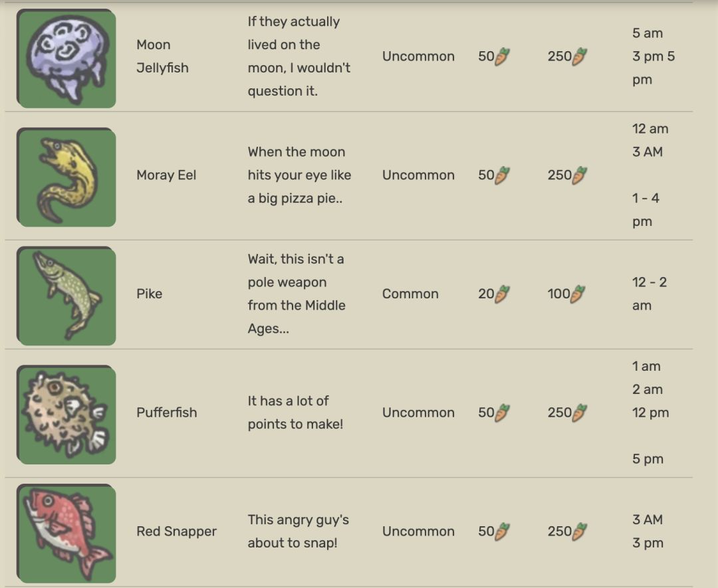Click the carrot icon beside Pike's 100
Image resolution: width=718 pixels, height=588 pixels.
coord(578,294)
